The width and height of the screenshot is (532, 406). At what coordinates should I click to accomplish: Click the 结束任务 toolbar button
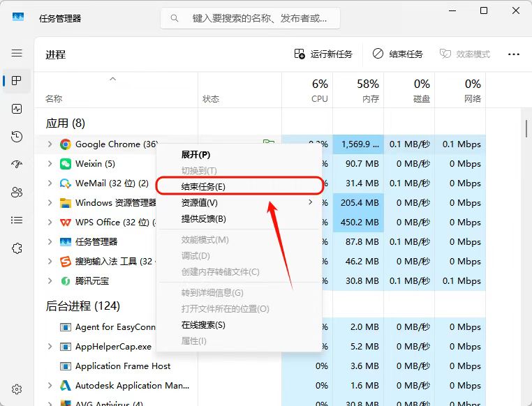pos(398,54)
